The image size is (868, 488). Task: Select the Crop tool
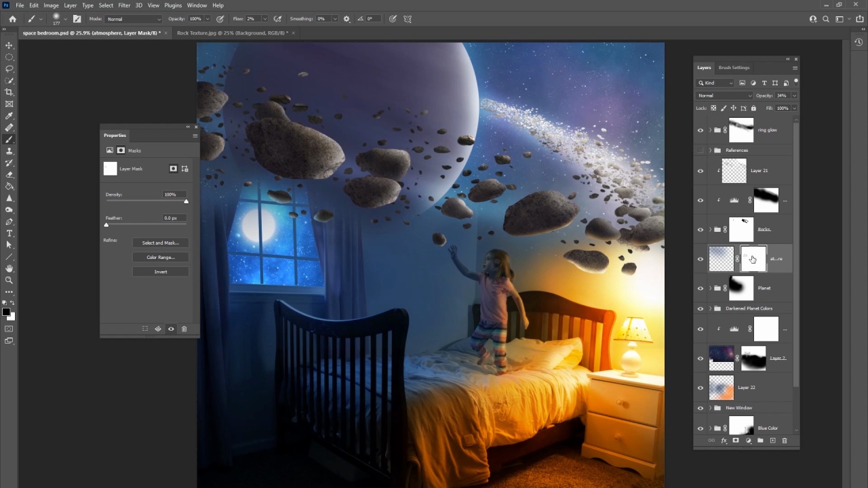[9, 92]
